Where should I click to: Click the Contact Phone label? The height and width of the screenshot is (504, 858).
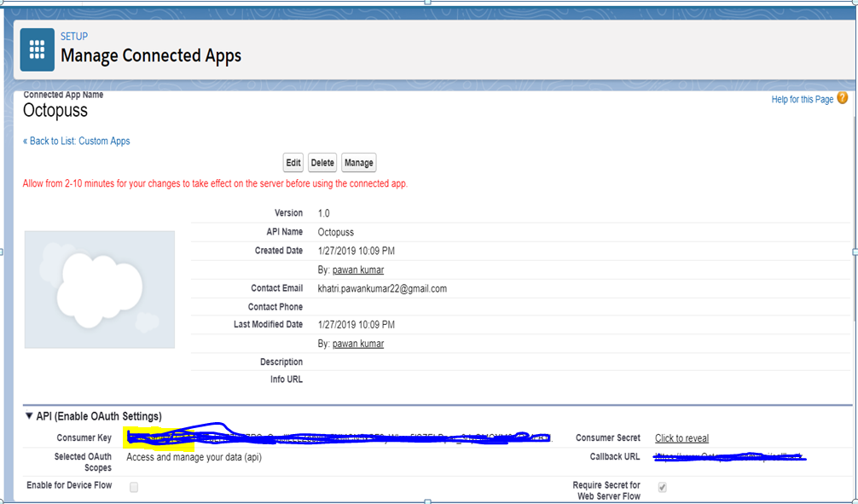275,307
